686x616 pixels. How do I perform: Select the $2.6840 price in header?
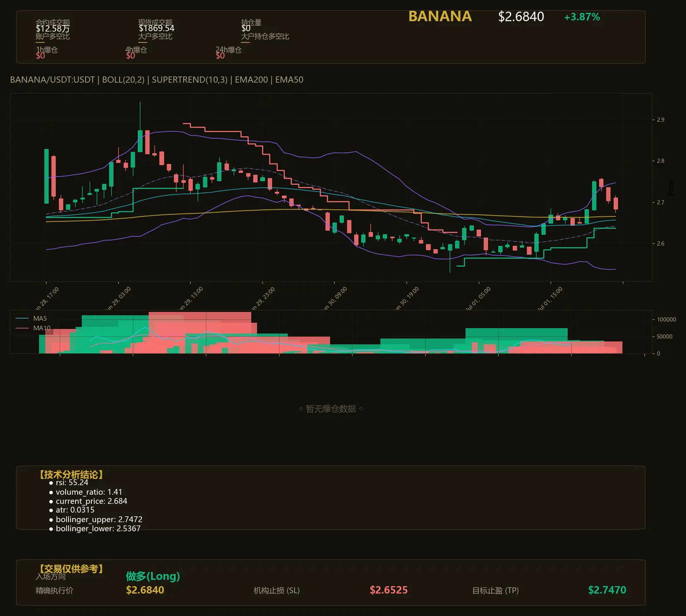coord(521,17)
